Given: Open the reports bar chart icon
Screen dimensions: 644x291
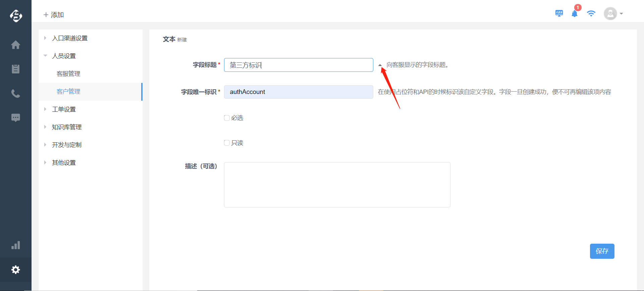Looking at the screenshot, I should coord(15,245).
